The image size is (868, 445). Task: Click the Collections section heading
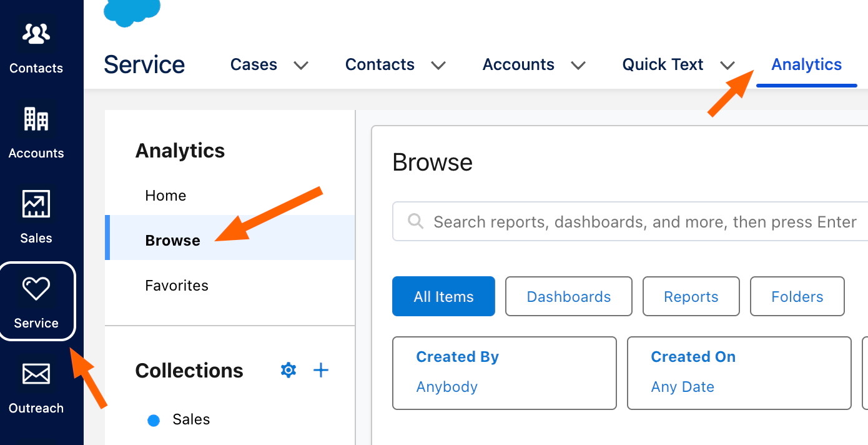189,371
